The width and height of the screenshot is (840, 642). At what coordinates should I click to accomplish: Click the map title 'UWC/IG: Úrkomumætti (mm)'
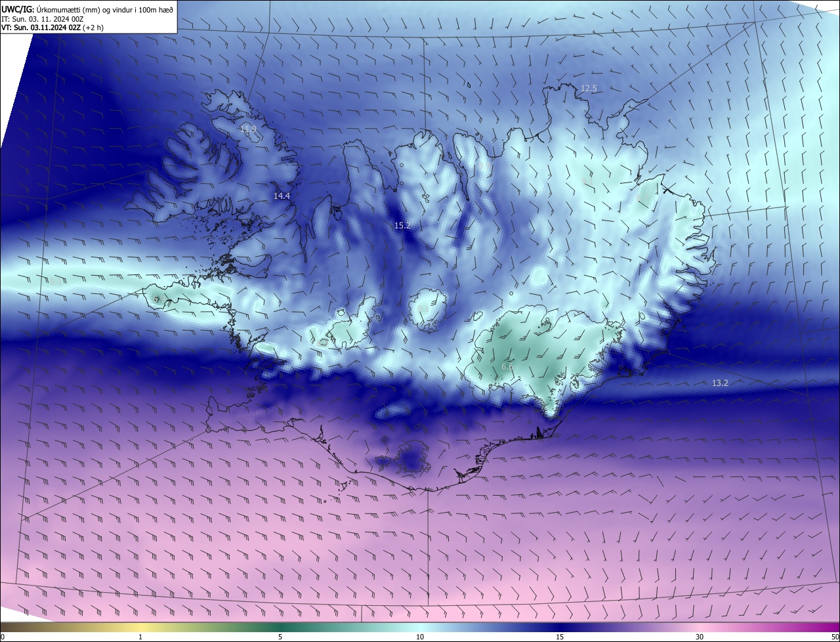pos(50,9)
